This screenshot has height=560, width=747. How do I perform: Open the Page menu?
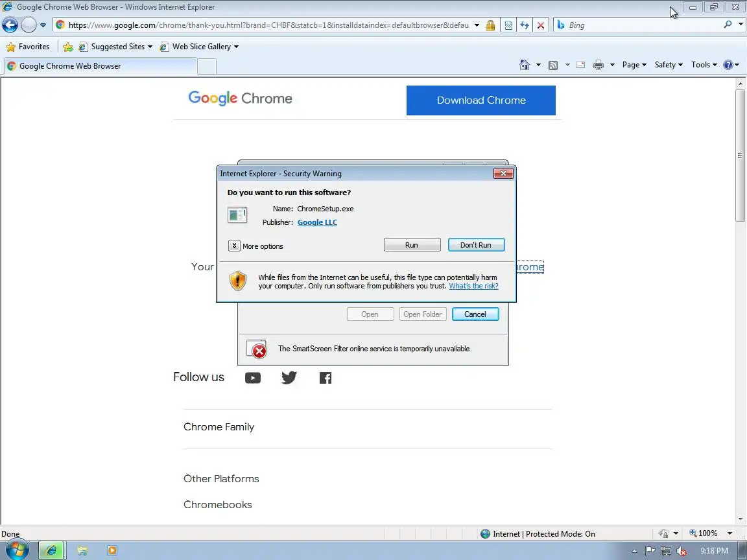634,65
